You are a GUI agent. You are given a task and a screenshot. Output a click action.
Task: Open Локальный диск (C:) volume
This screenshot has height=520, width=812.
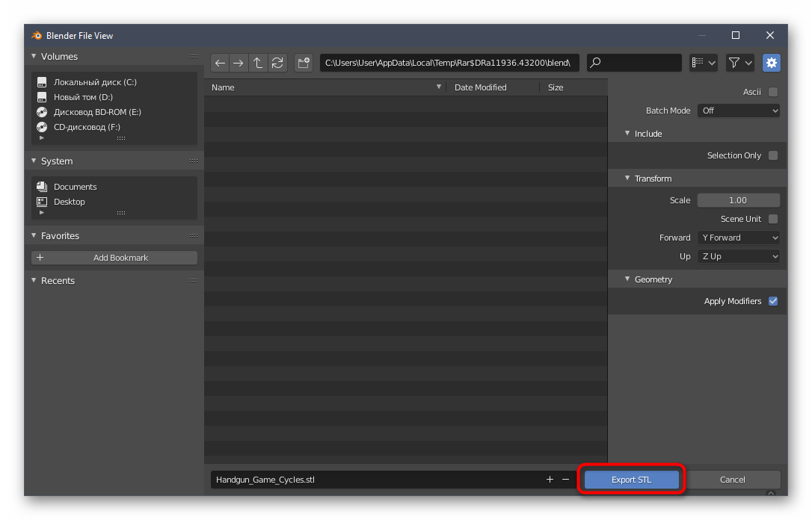95,82
